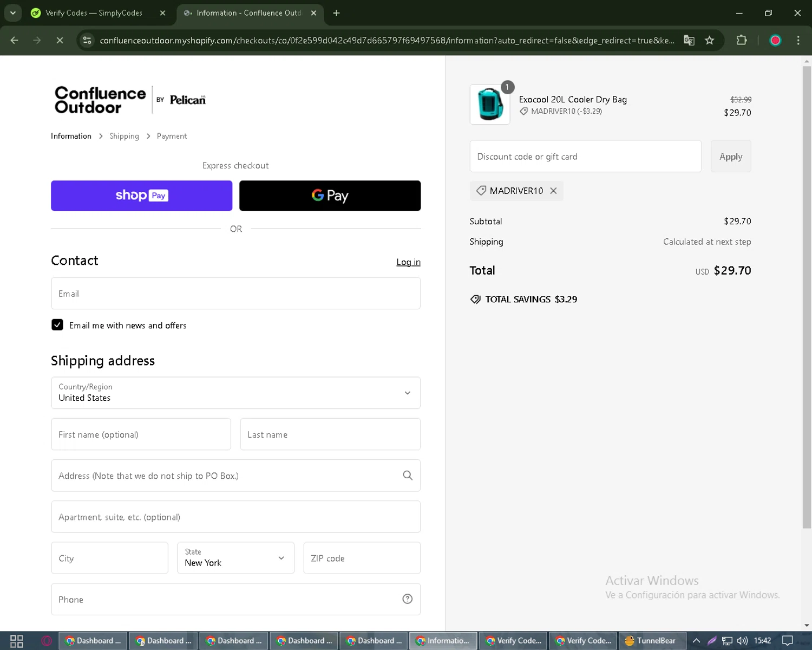
Task: Click the volume speaker tray icon
Action: tap(742, 641)
